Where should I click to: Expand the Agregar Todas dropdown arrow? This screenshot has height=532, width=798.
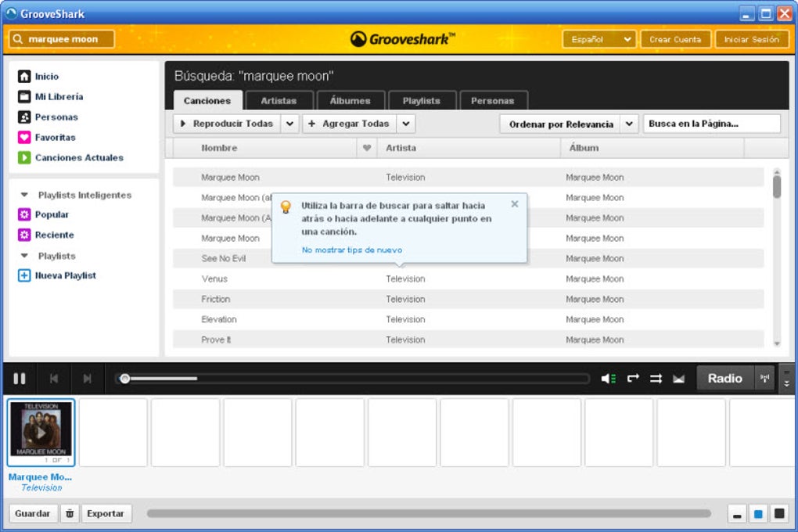pyautogui.click(x=405, y=123)
